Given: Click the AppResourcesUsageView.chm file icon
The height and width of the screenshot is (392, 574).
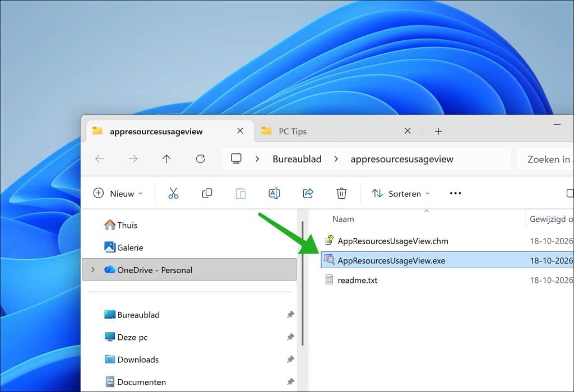Looking at the screenshot, I should click(x=329, y=240).
